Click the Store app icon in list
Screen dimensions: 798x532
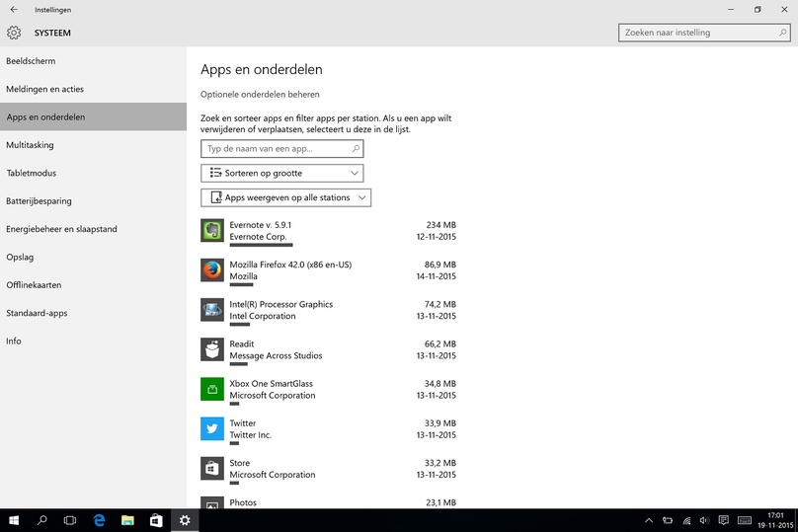tap(211, 469)
